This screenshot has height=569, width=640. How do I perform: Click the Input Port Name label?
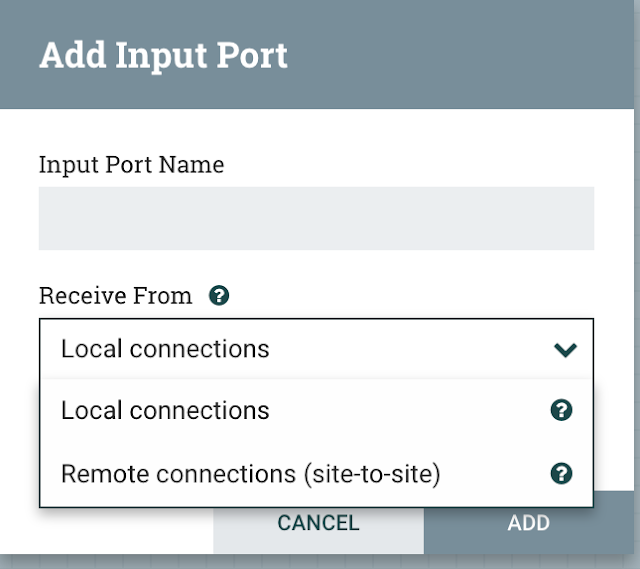(x=131, y=165)
